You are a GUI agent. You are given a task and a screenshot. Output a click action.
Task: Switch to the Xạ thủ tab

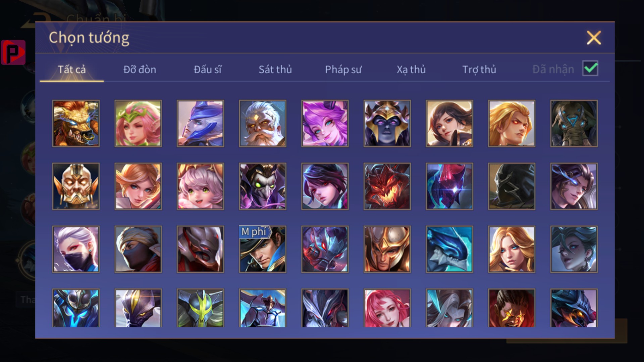[411, 70]
